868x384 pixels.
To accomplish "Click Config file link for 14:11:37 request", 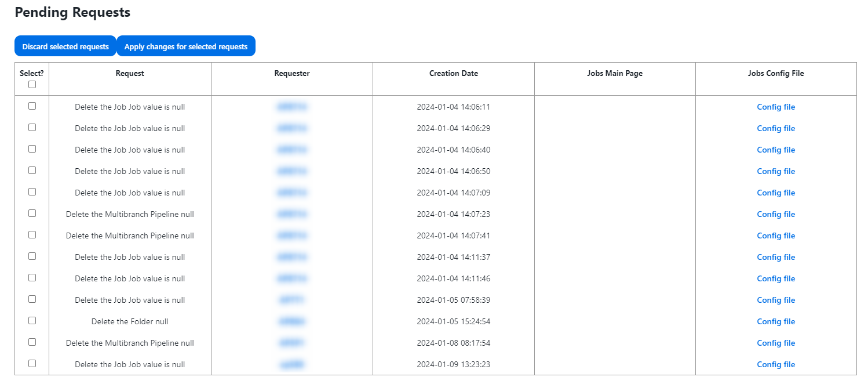I will (775, 257).
